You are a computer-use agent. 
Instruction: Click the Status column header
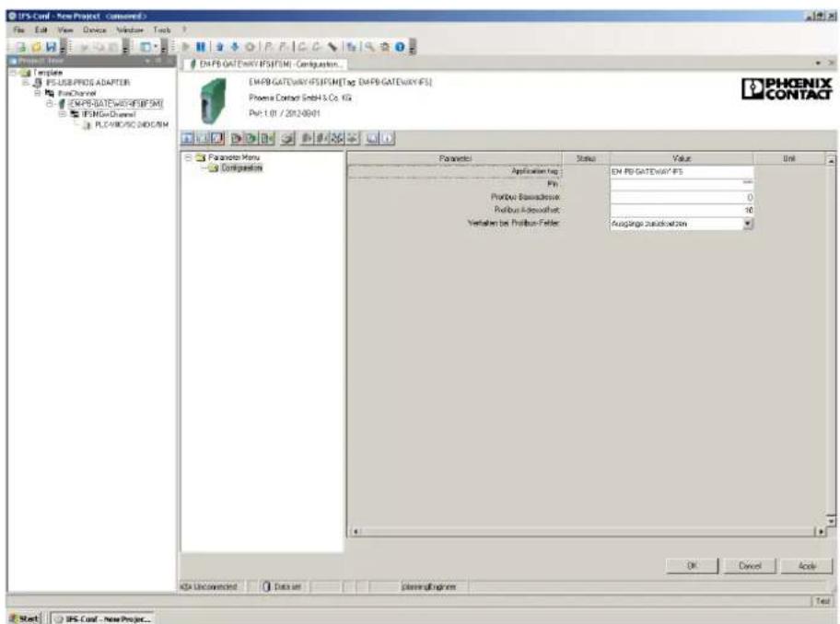tap(586, 158)
